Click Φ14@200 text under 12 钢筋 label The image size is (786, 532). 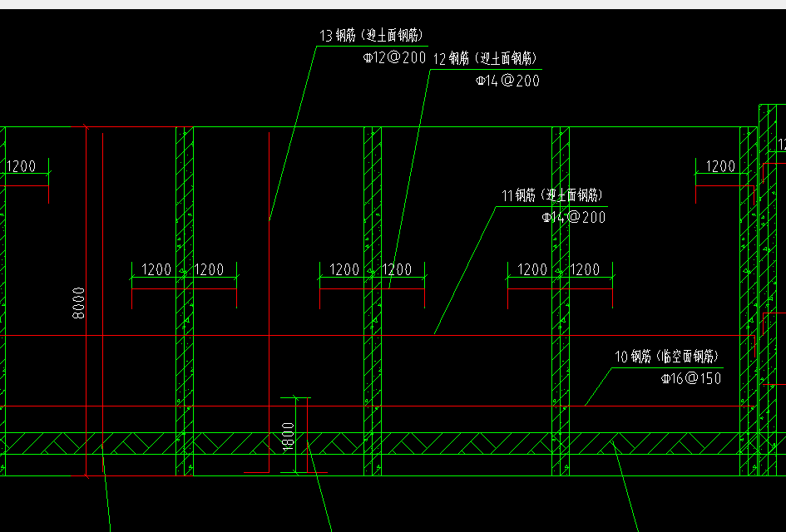point(507,81)
